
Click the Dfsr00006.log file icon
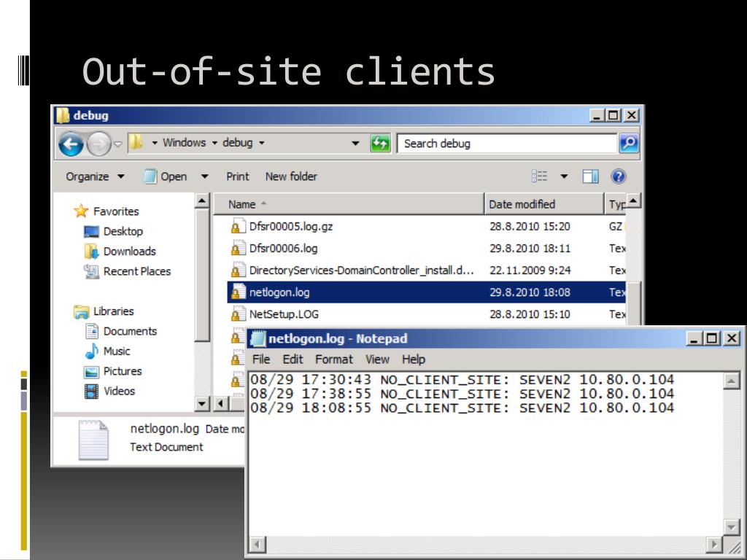point(238,248)
